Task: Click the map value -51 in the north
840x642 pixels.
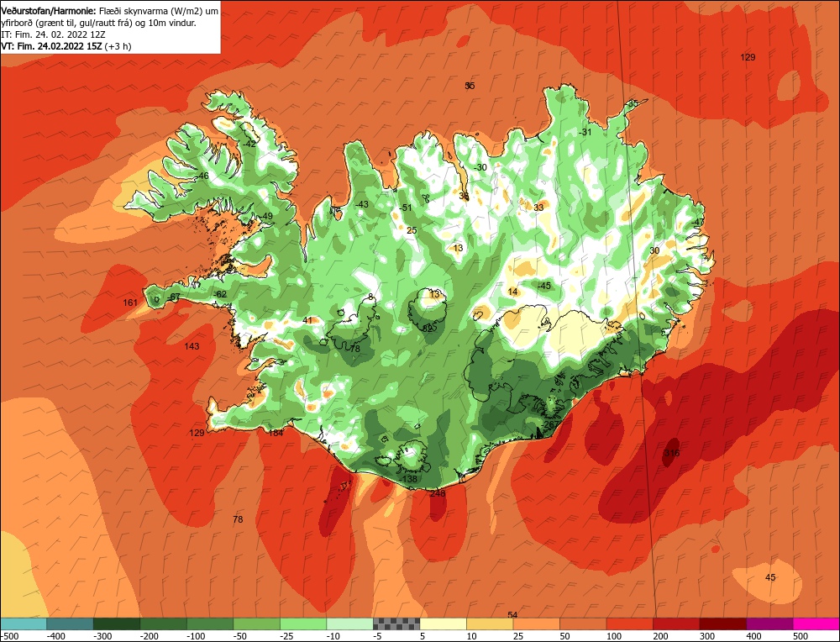Action: pyautogui.click(x=406, y=208)
